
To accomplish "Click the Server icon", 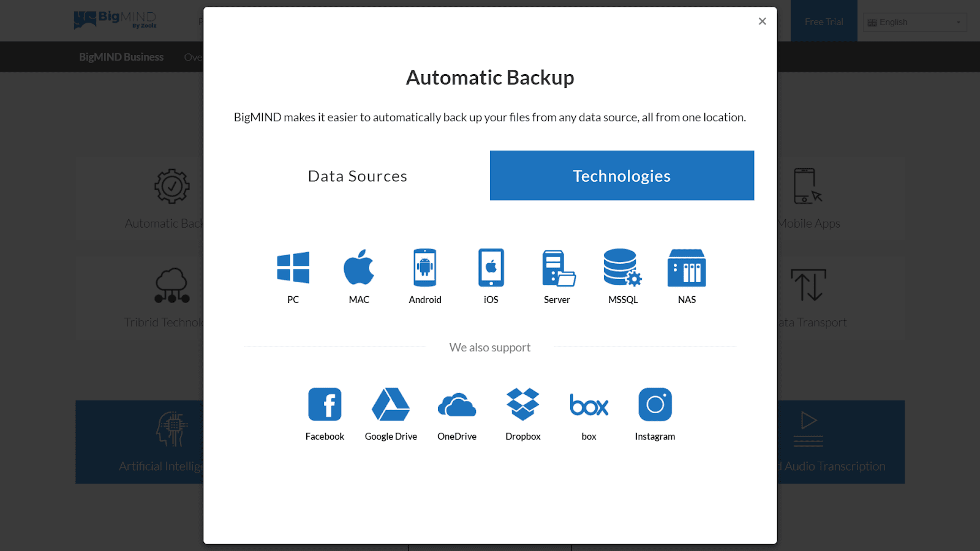I will [558, 268].
